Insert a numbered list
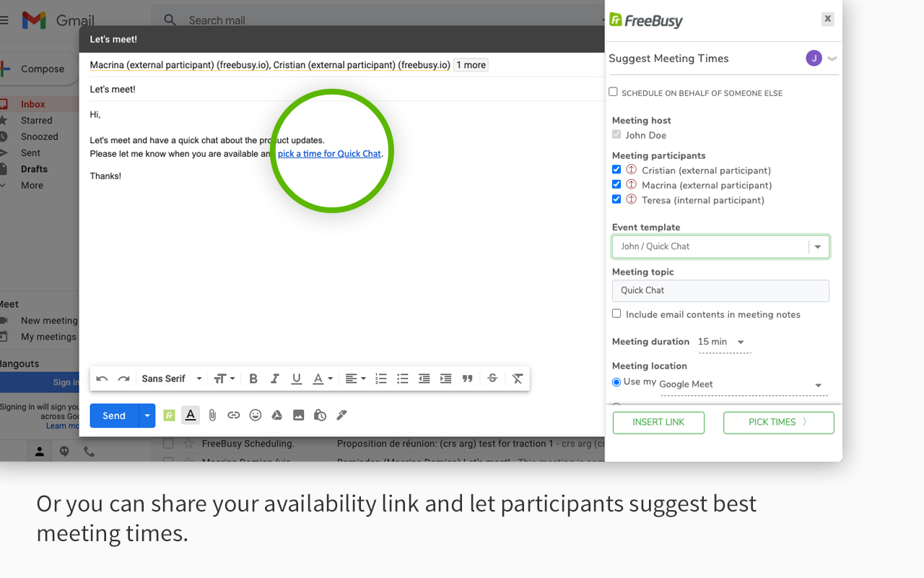The width and height of the screenshot is (924, 578). [x=381, y=379]
